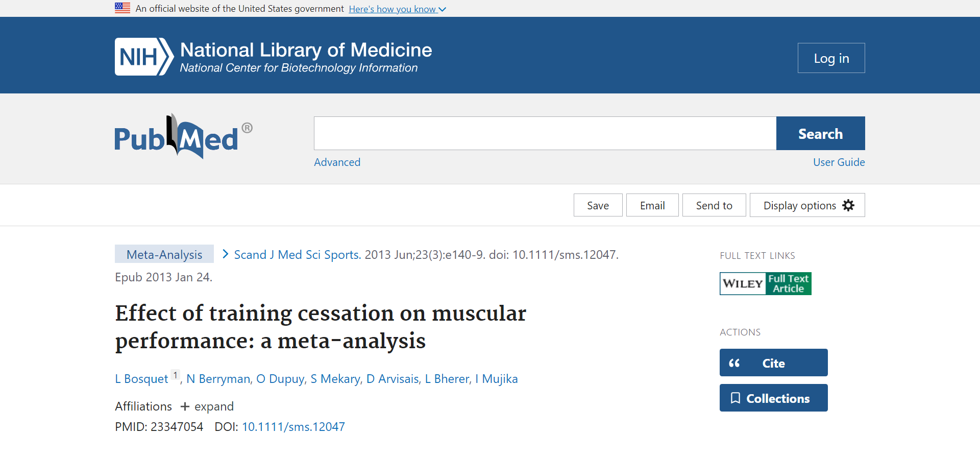Click the Wiley Full Text Article badge
Viewport: 980px width, 458px height.
click(x=765, y=284)
